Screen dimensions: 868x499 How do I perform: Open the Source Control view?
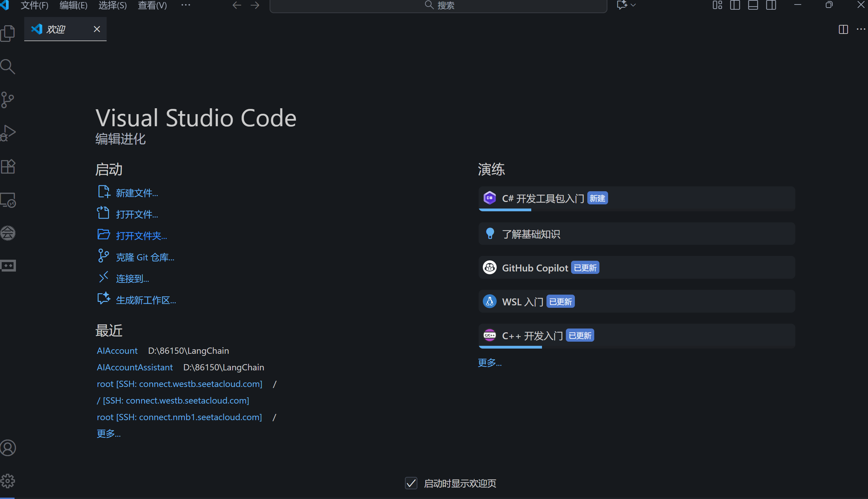point(8,100)
